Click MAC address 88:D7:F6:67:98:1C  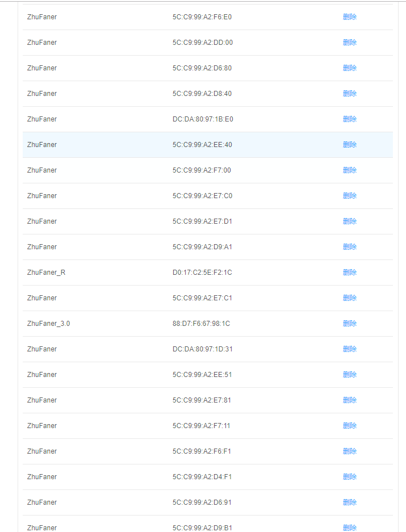tap(201, 324)
